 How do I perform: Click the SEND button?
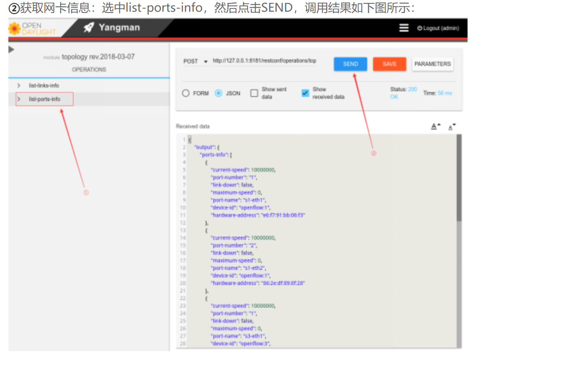(350, 64)
